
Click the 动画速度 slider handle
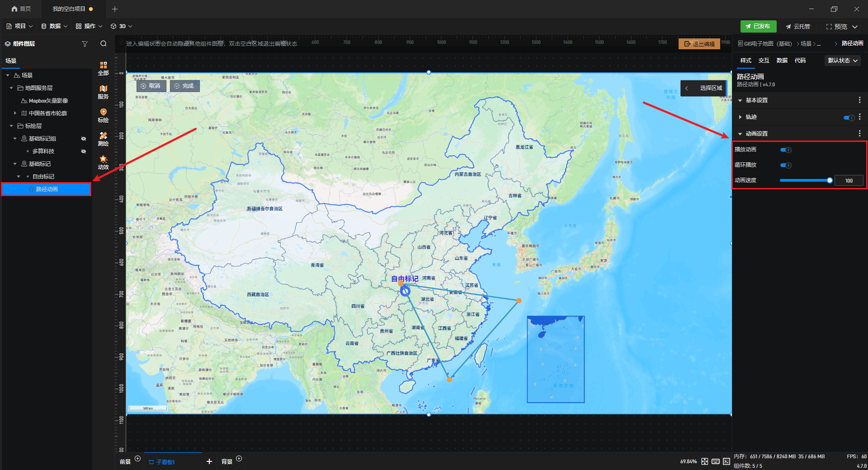(830, 180)
